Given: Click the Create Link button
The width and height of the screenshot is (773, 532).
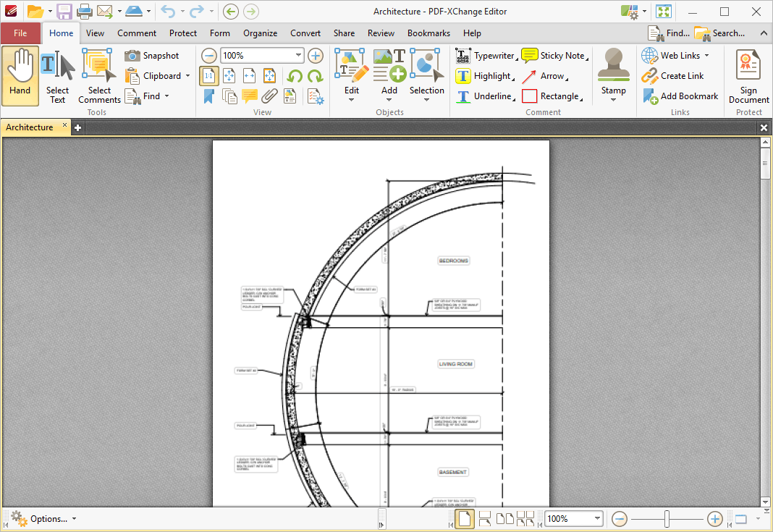Looking at the screenshot, I should point(673,76).
